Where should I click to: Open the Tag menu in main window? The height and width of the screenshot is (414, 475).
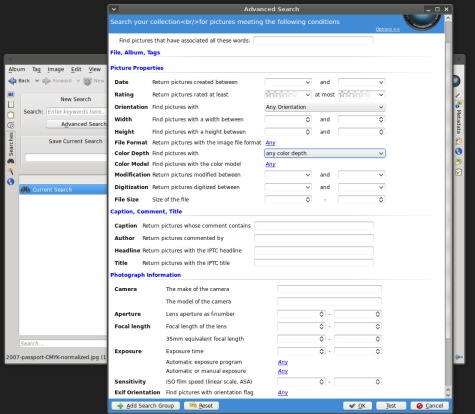click(36, 69)
